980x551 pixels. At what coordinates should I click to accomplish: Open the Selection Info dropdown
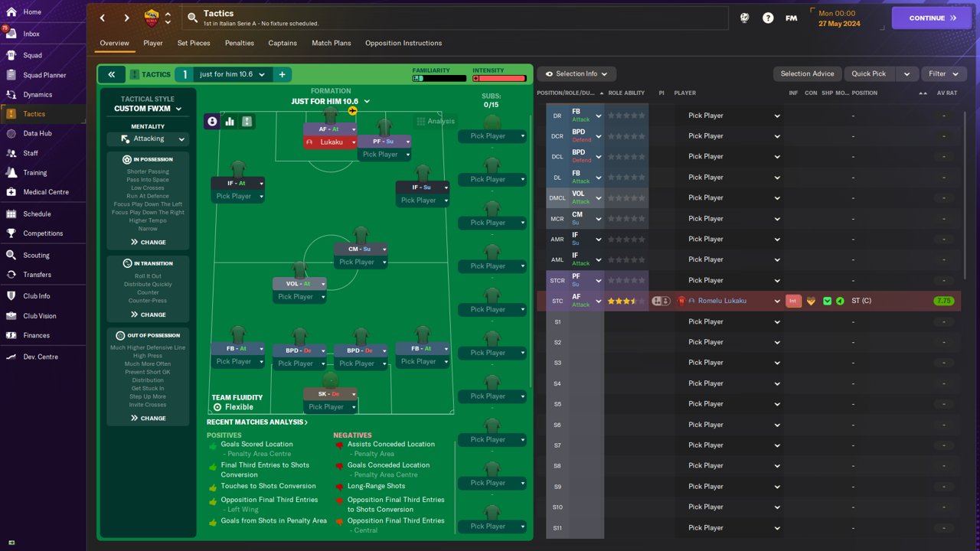(576, 73)
